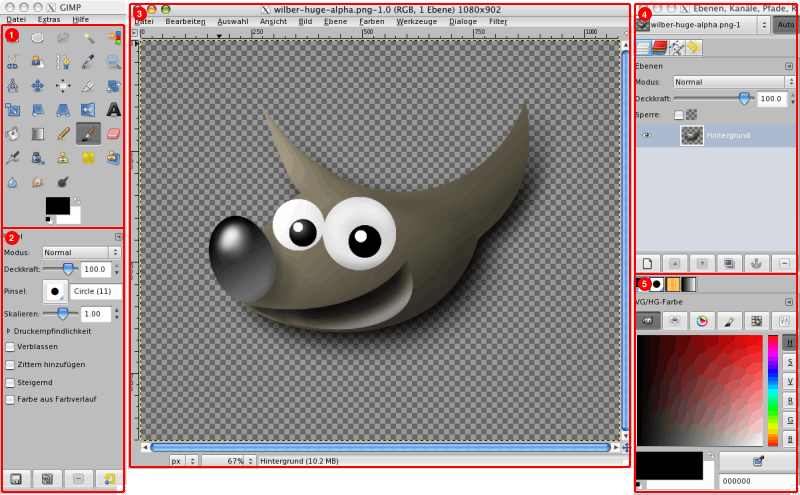Select the Color Picker eyedropper tool
Image resolution: width=800 pixels, height=495 pixels.
click(x=88, y=61)
